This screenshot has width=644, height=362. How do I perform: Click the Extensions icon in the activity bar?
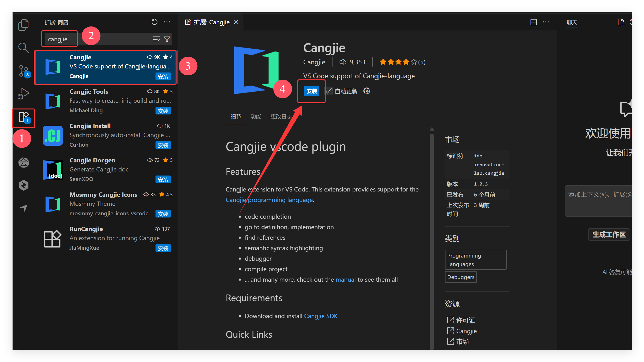(x=23, y=117)
